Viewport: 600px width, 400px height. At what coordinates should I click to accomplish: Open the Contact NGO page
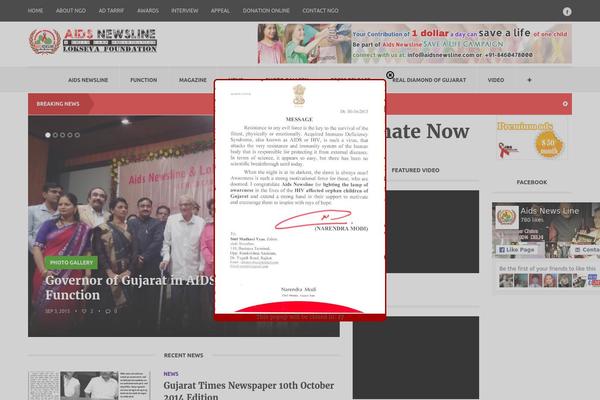[x=320, y=11]
